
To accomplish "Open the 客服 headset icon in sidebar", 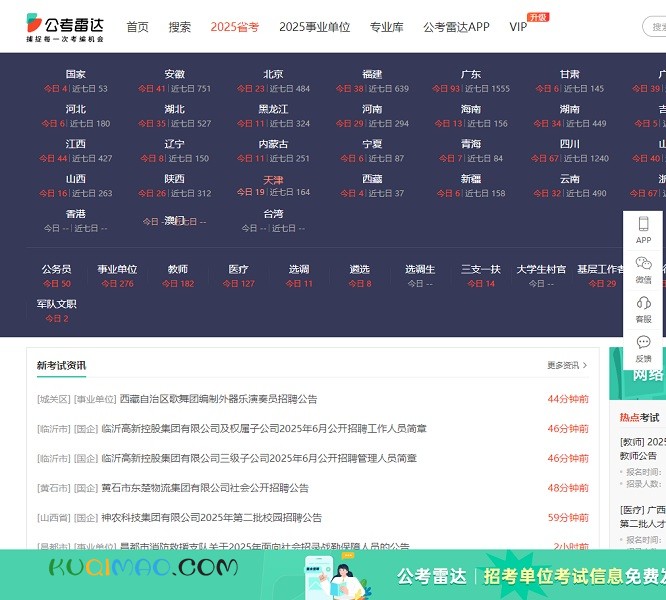I will (643, 303).
